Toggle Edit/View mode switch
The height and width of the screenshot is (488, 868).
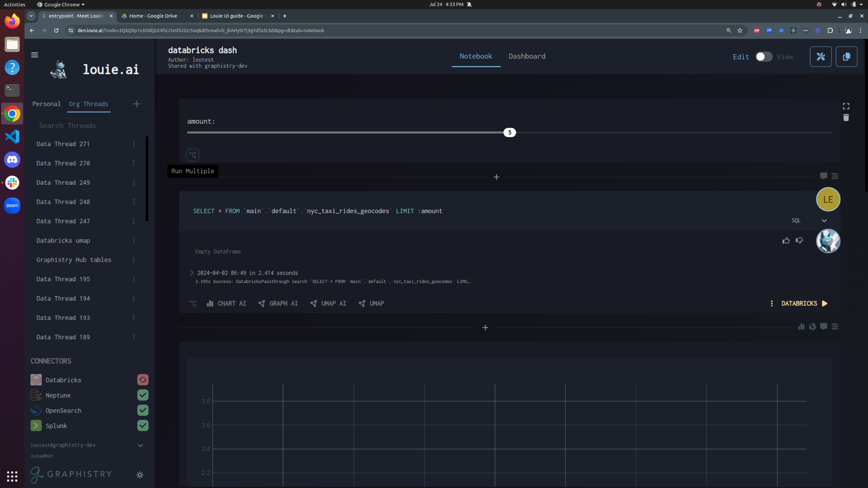click(764, 57)
